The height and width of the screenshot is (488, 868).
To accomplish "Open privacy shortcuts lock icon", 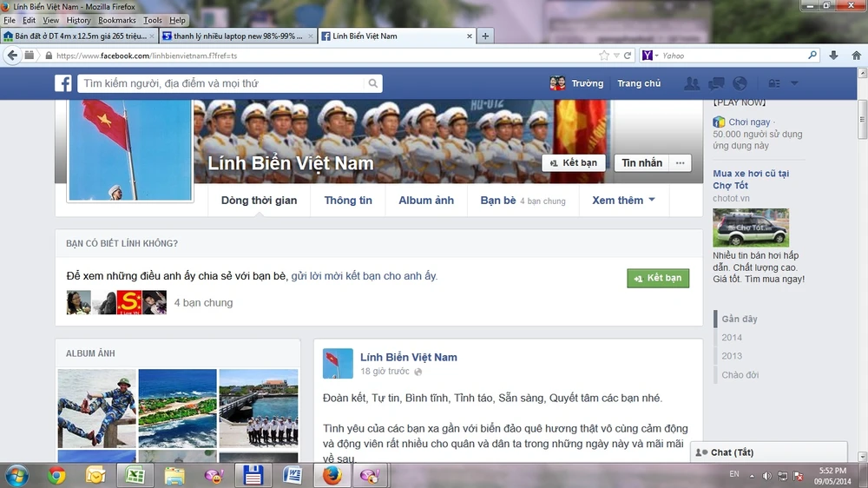I will tap(774, 83).
